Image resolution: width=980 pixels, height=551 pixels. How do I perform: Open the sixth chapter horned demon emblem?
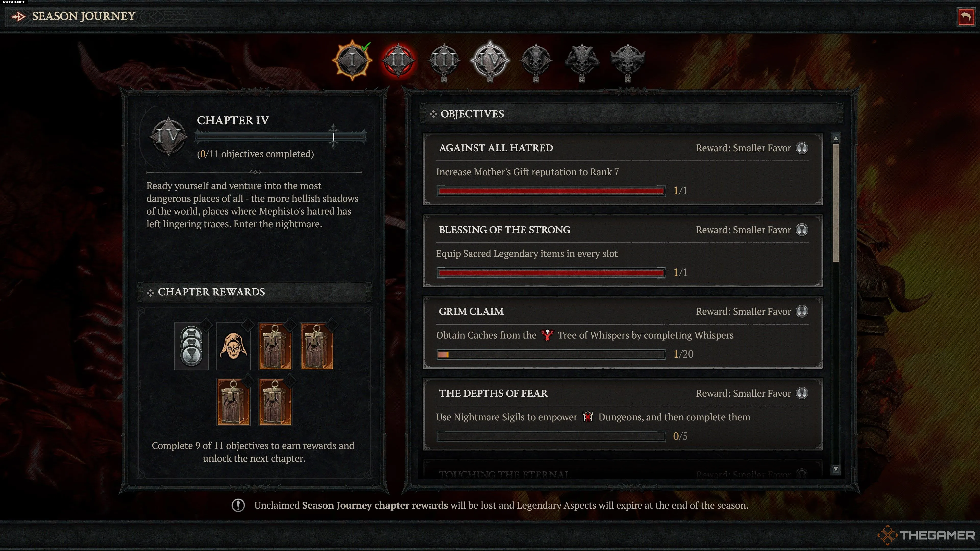click(x=582, y=61)
